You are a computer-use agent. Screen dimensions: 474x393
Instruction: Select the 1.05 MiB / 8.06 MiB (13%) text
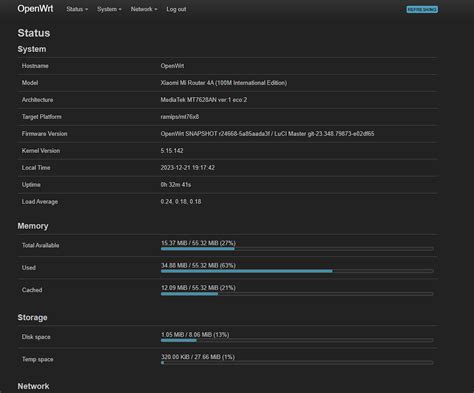pos(195,335)
